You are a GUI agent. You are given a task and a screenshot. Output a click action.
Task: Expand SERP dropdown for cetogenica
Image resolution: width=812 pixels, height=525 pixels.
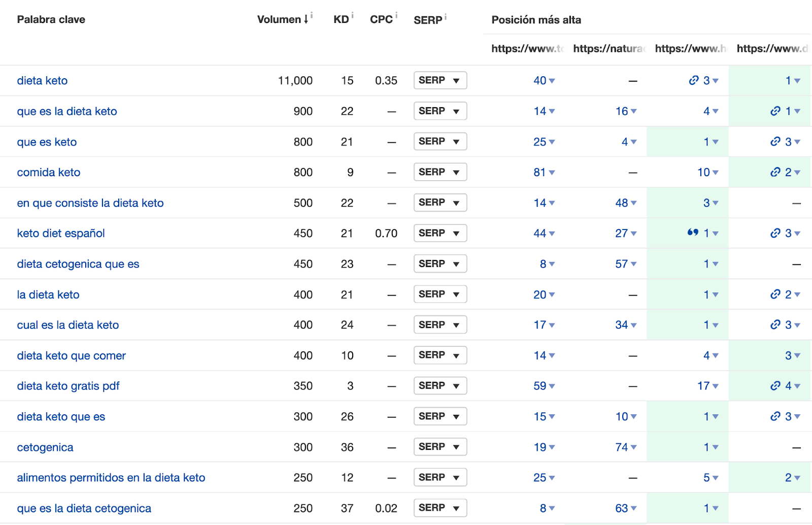tap(439, 447)
